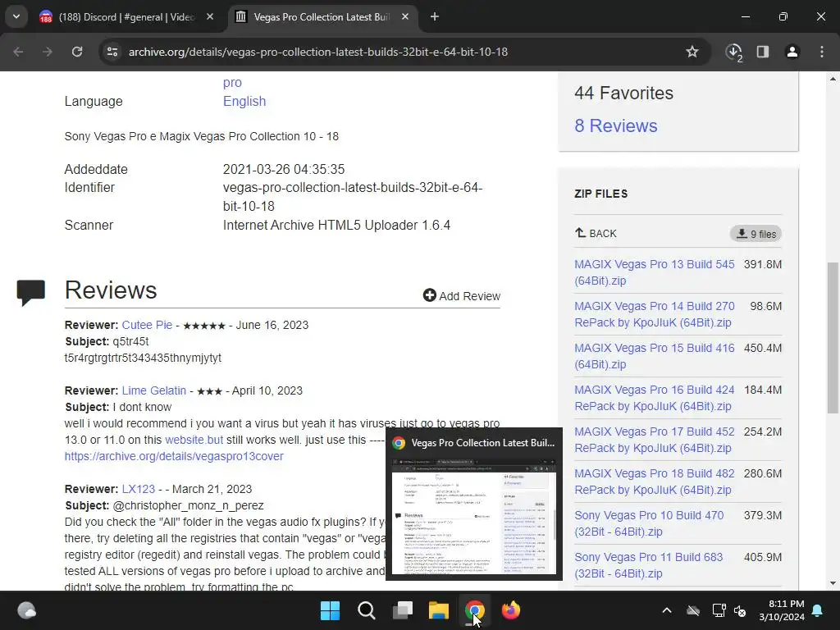Click the OneDrive cloud tray icon

[693, 610]
